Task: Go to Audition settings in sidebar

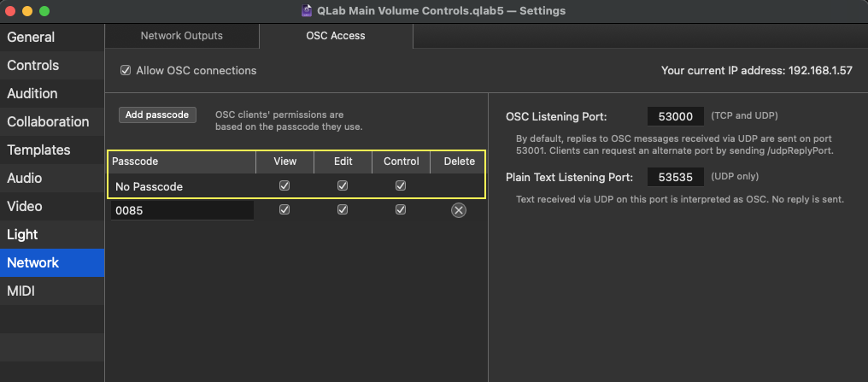Action: point(32,94)
